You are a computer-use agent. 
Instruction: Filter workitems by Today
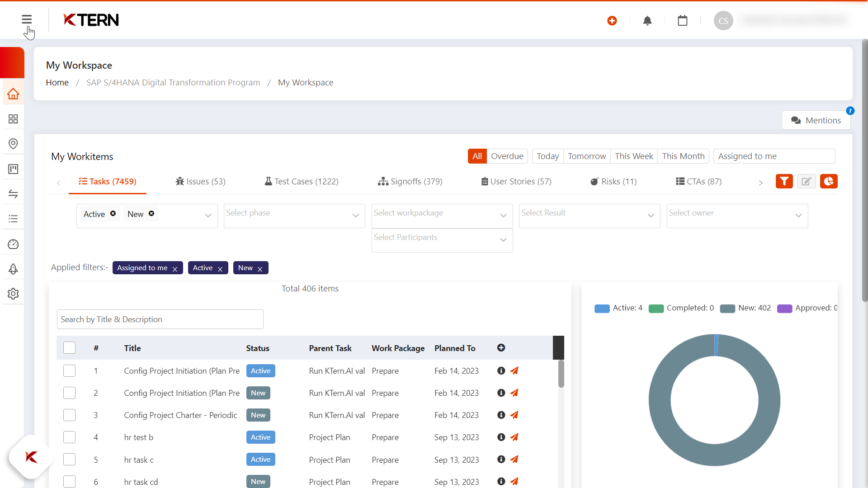click(547, 156)
